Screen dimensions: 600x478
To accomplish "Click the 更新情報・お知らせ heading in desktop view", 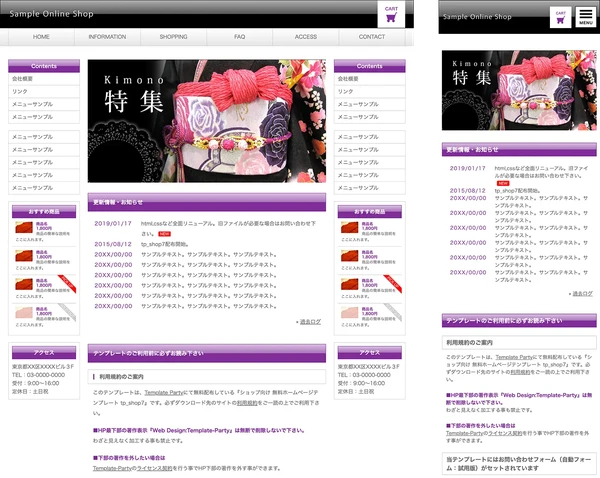I will (x=207, y=202).
